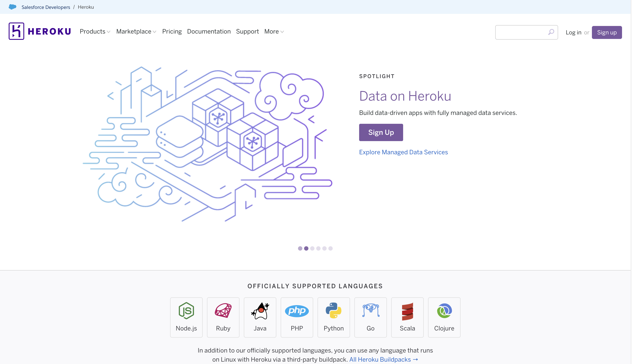Select the first carousel dot indicator
632x364 pixels.
click(300, 248)
